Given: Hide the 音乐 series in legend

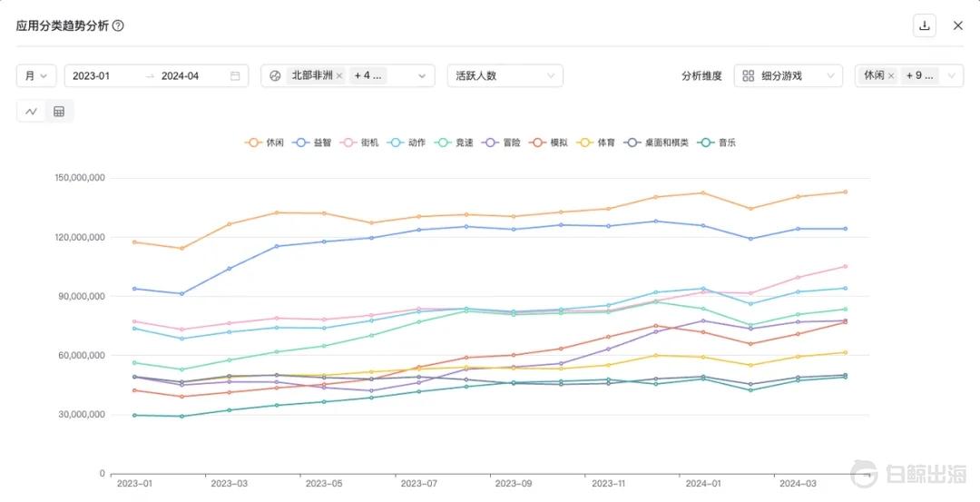Looking at the screenshot, I should pyautogui.click(x=718, y=143).
